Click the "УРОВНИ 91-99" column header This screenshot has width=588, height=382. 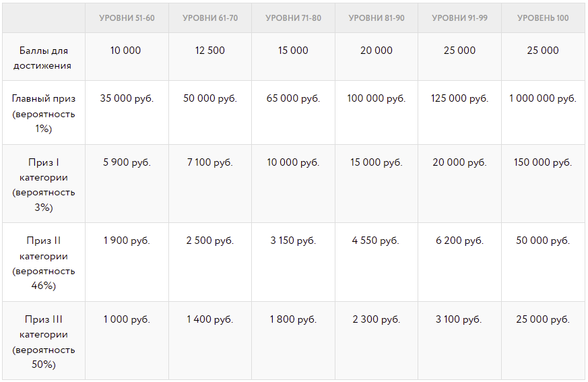459,18
